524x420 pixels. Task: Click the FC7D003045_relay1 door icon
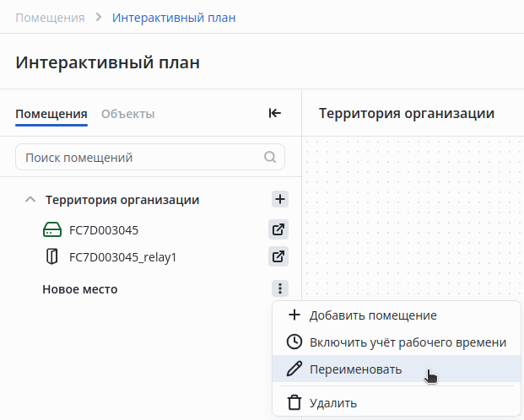[52, 256]
